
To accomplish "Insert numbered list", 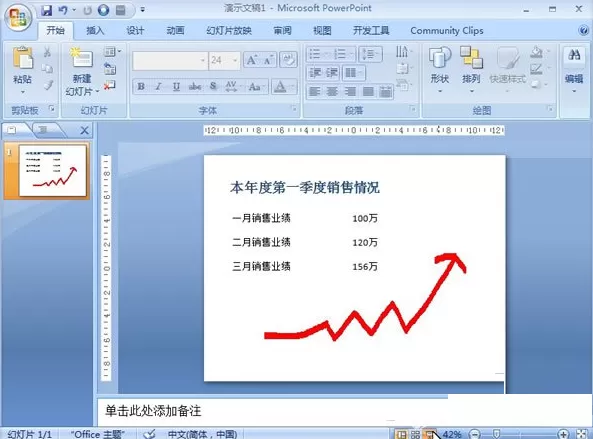I will click(340, 54).
